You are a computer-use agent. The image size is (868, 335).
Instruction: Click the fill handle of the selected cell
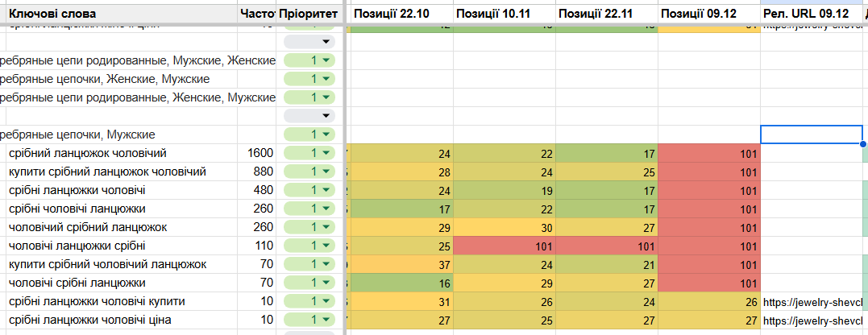coord(863,144)
